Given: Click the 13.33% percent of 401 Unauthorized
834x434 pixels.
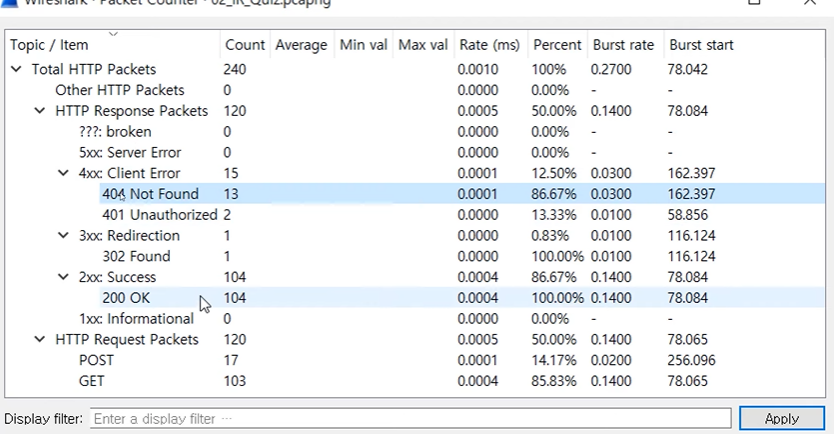Looking at the screenshot, I should [x=553, y=214].
